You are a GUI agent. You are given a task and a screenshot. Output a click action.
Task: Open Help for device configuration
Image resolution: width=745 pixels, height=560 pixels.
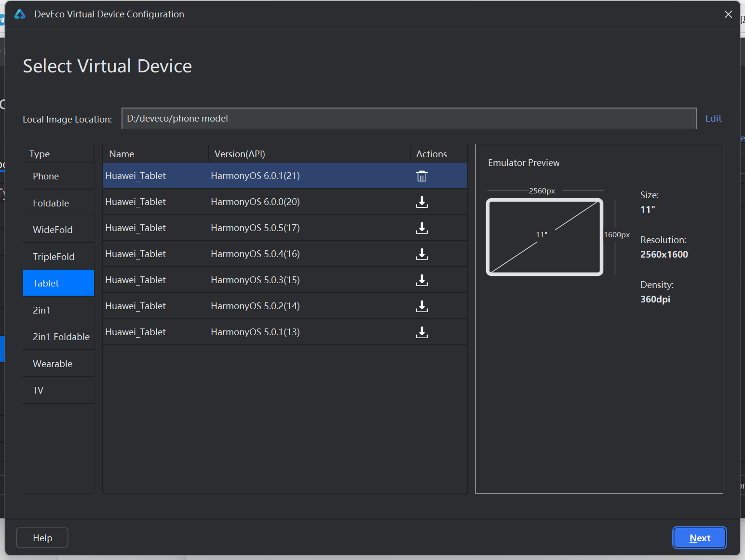pos(42,538)
